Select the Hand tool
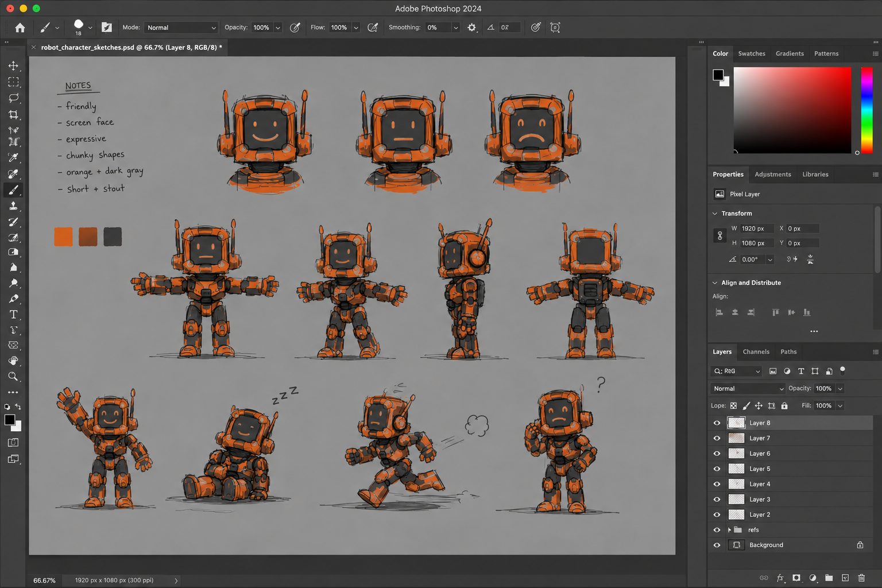The height and width of the screenshot is (588, 882). click(x=13, y=361)
